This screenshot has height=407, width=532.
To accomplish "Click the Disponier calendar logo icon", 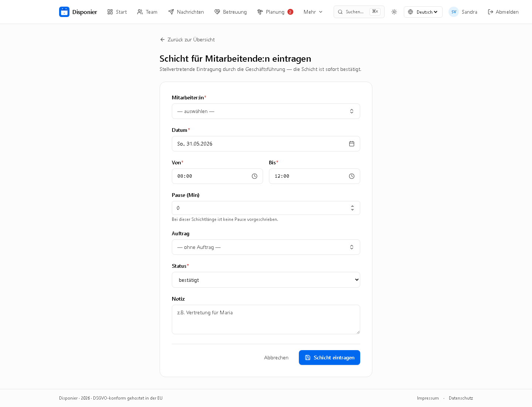I will pyautogui.click(x=64, y=12).
